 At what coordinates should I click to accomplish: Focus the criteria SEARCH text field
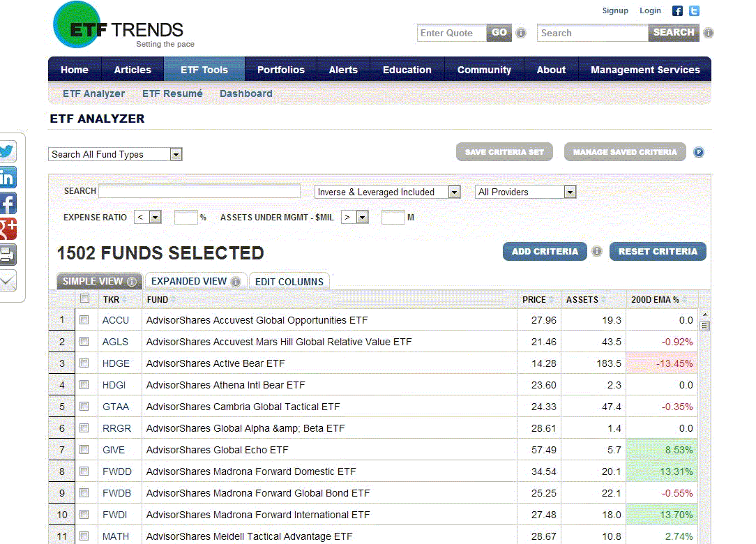(x=199, y=191)
